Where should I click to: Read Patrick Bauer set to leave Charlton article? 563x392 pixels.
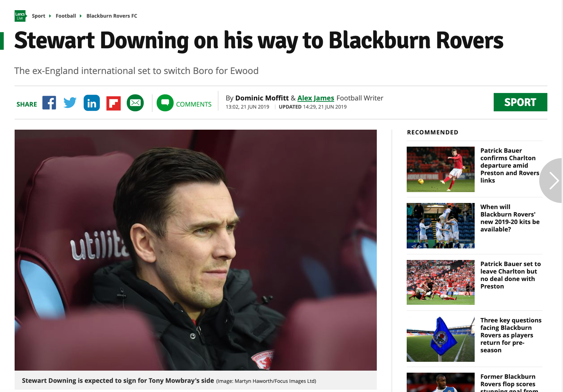[510, 275]
